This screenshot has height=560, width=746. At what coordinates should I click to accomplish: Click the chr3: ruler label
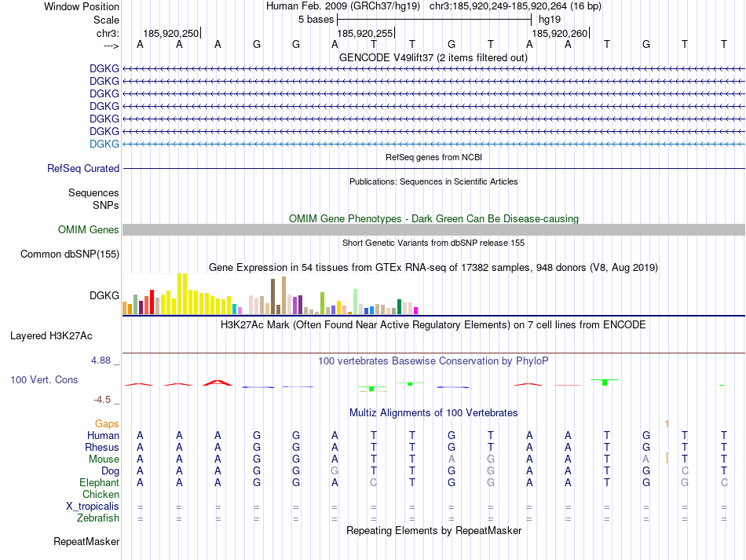click(108, 33)
